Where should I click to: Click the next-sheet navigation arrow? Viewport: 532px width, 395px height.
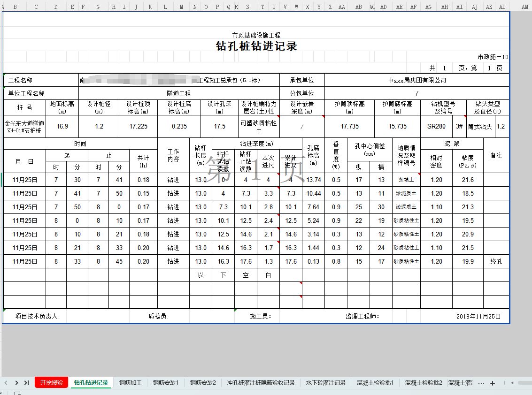coord(16,383)
